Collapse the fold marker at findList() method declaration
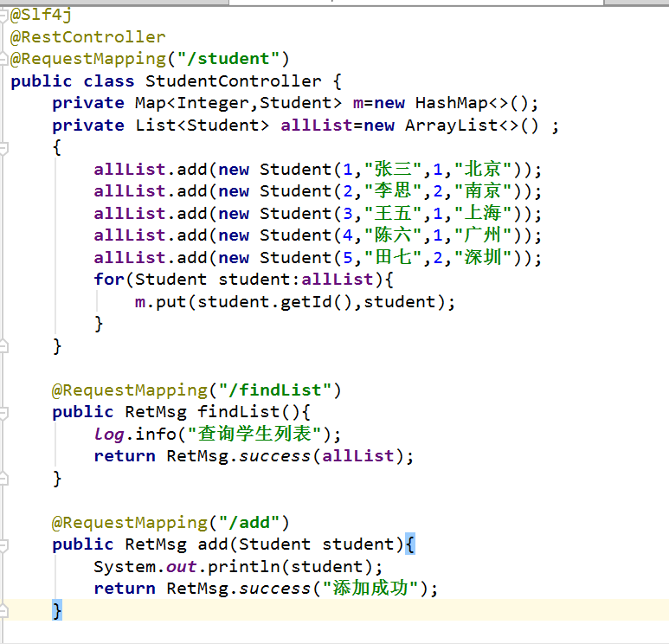Screen dimensions: 669x644 click(x=3, y=413)
